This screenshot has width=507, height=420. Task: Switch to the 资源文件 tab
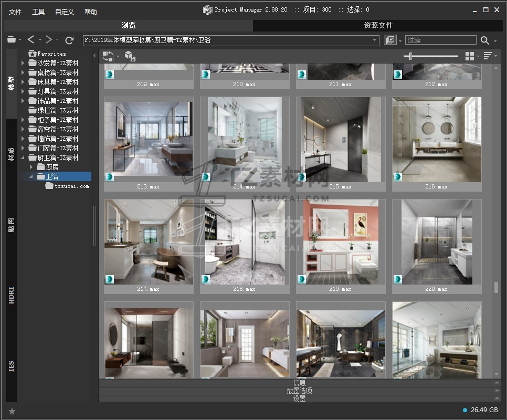[378, 25]
